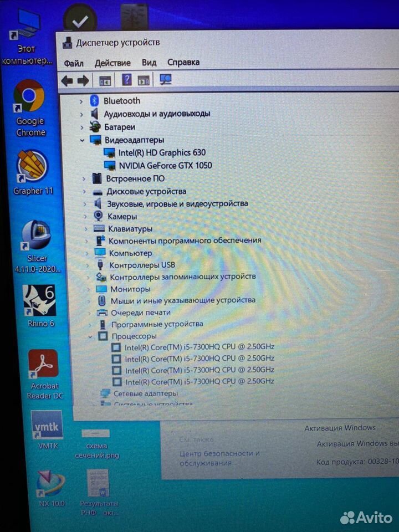Select the Результаты РНФ Word document
Screen dimensions: 399x532
(99, 493)
